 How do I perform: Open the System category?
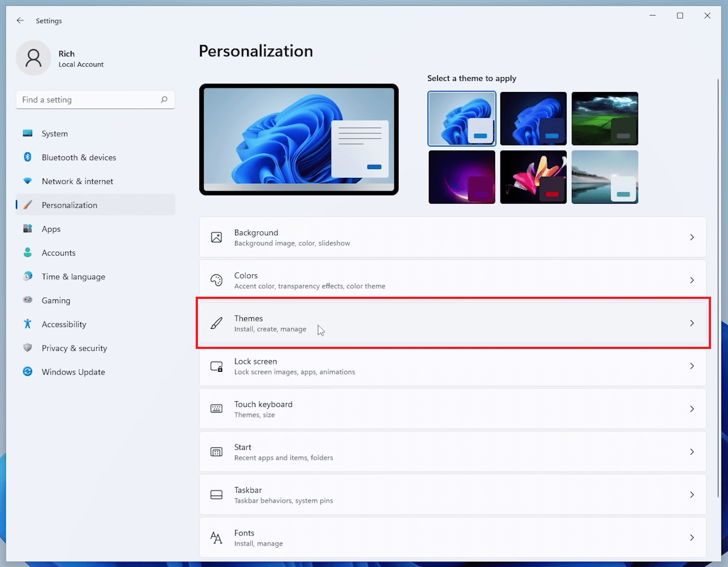[x=55, y=133]
